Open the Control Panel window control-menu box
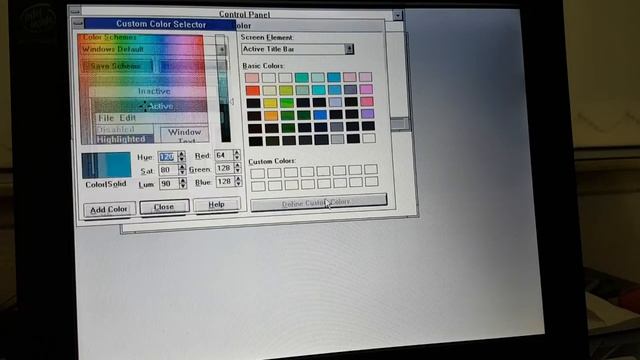 click(x=75, y=11)
